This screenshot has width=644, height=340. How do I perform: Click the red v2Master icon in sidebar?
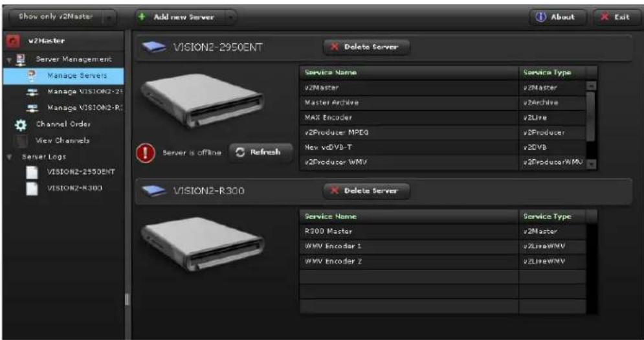click(13, 41)
